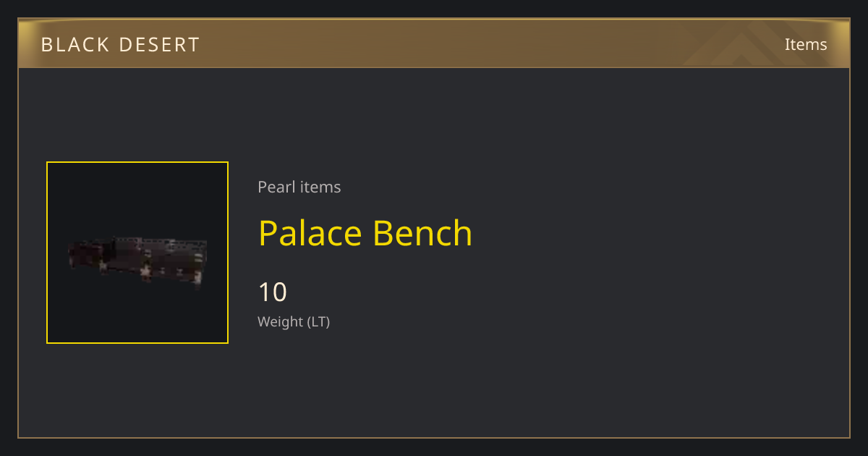Select the word Bench in the item name
This screenshot has height=456, width=868.
coord(422,233)
